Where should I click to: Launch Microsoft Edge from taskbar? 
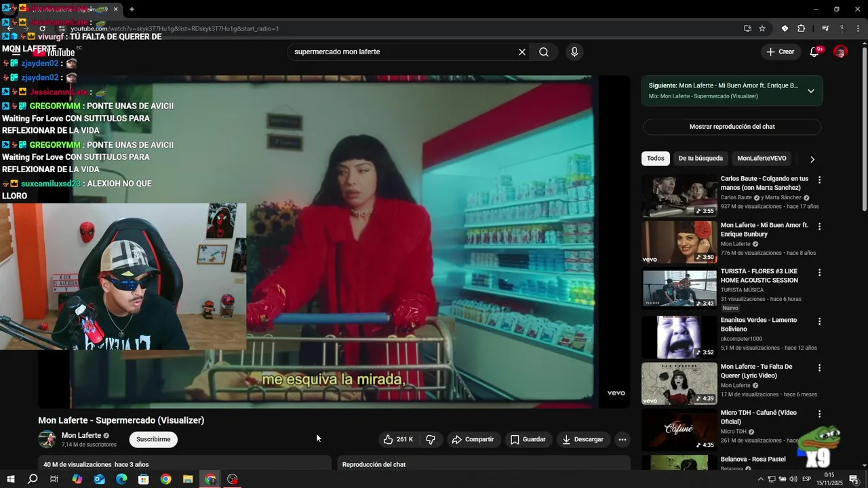121,479
